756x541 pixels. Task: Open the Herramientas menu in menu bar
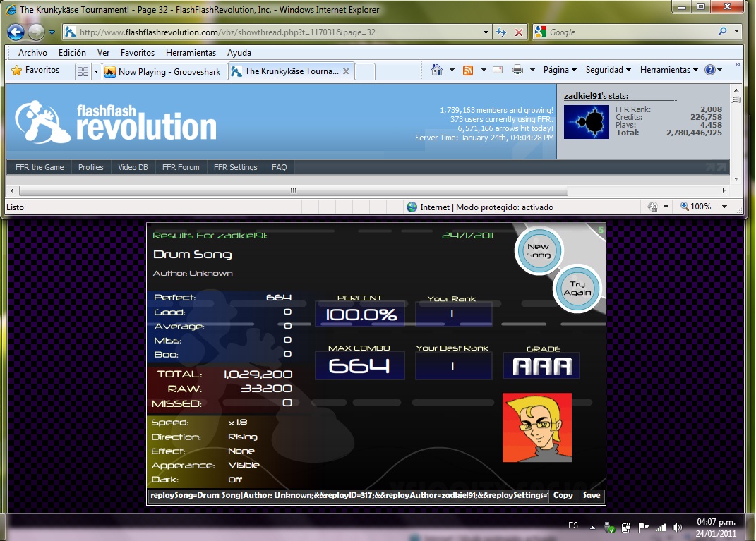tap(191, 52)
